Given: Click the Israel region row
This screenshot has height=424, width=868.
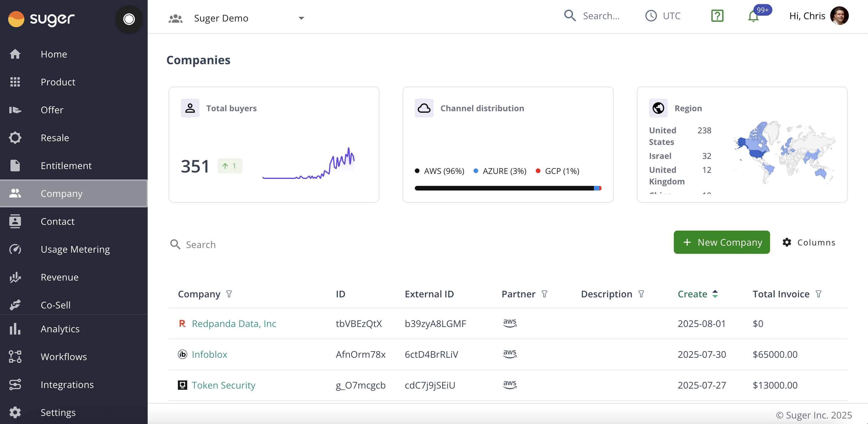Looking at the screenshot, I should coord(680,156).
